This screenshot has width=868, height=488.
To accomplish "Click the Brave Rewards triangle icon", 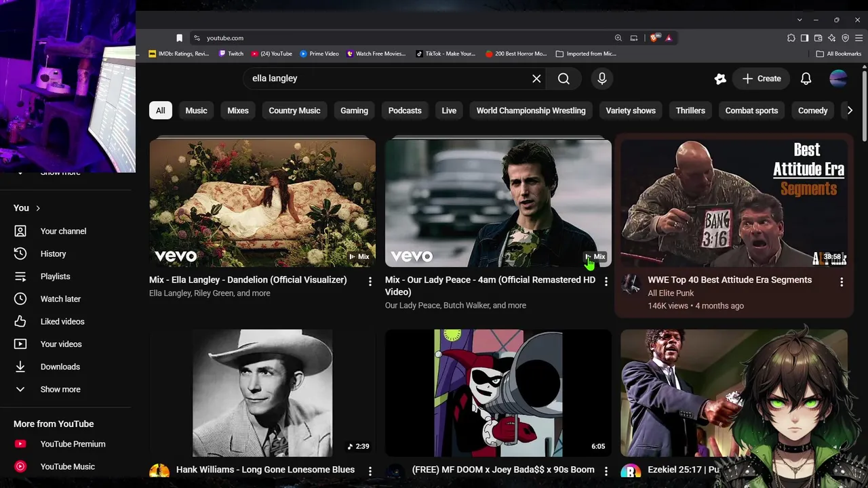I will click(668, 38).
